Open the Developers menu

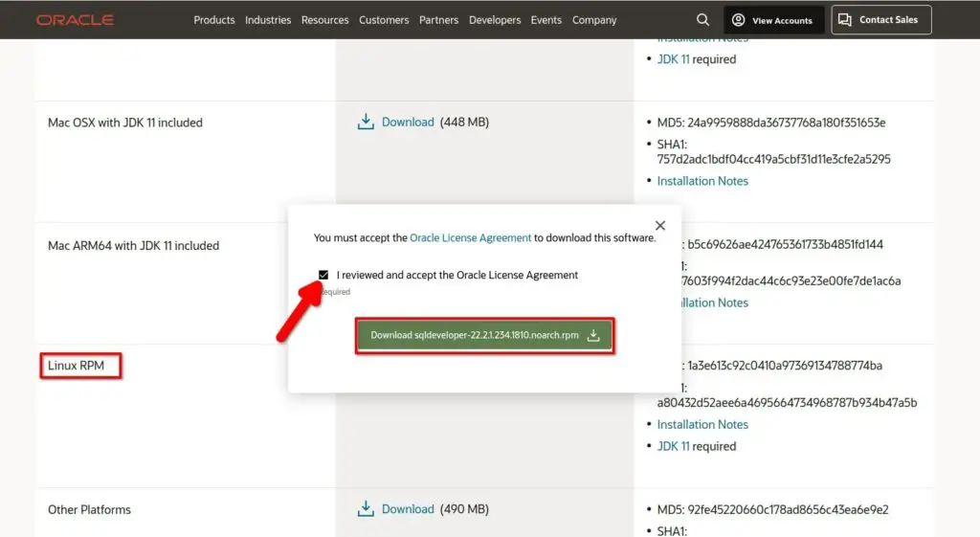coord(495,20)
